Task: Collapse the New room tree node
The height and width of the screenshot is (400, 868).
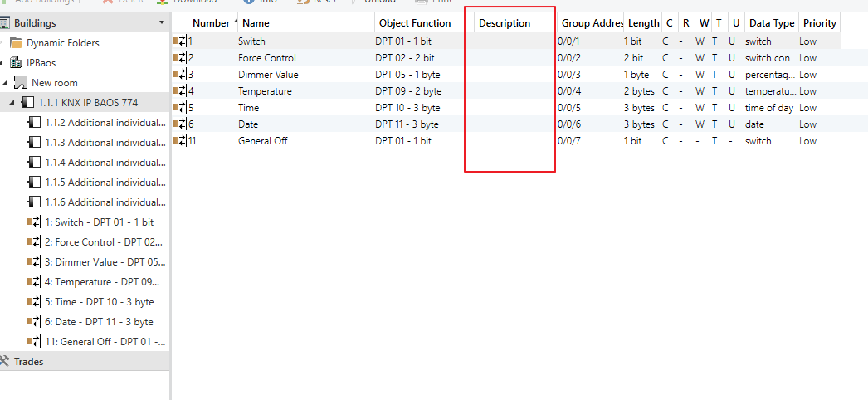Action: tap(6, 83)
